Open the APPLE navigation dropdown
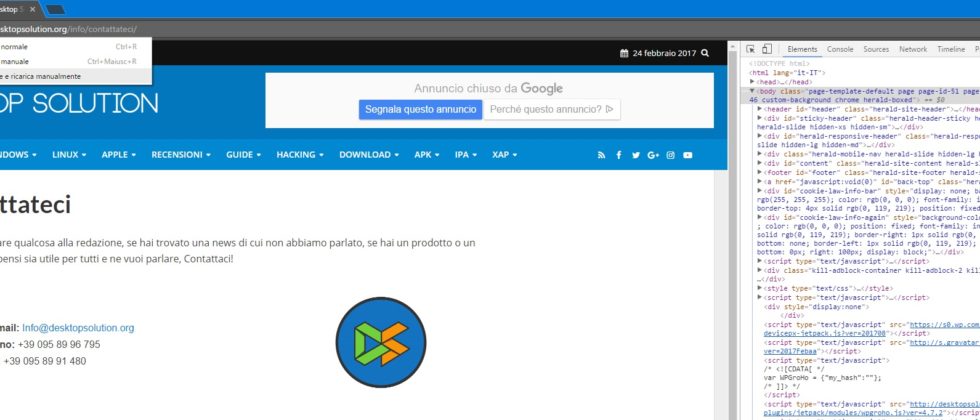 click(x=118, y=154)
